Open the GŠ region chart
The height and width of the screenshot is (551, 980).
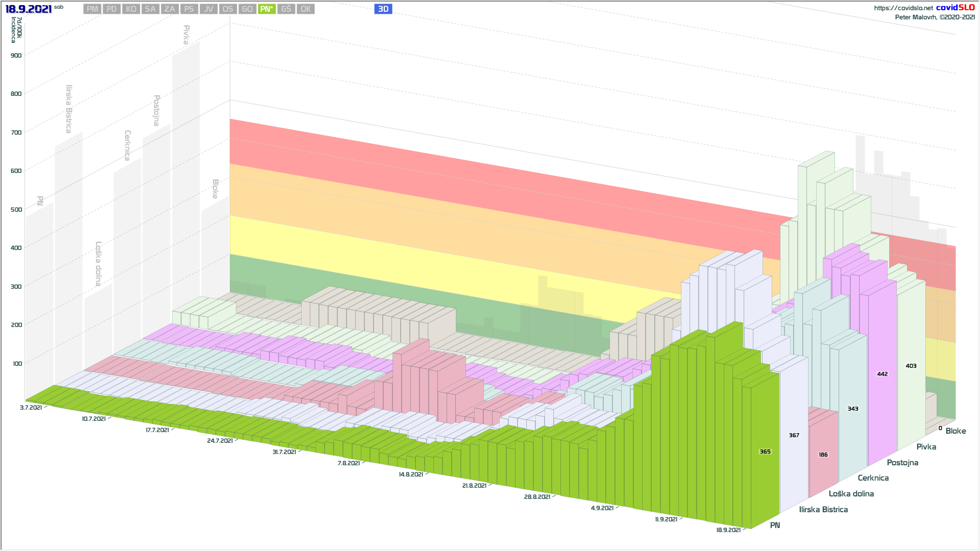pyautogui.click(x=286, y=9)
